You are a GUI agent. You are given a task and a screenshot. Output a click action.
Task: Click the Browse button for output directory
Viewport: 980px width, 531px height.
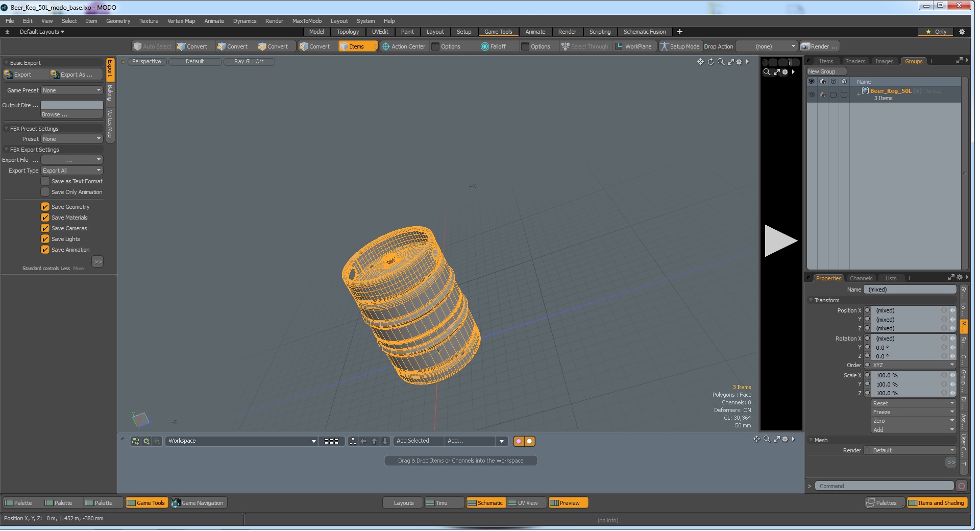[72, 114]
